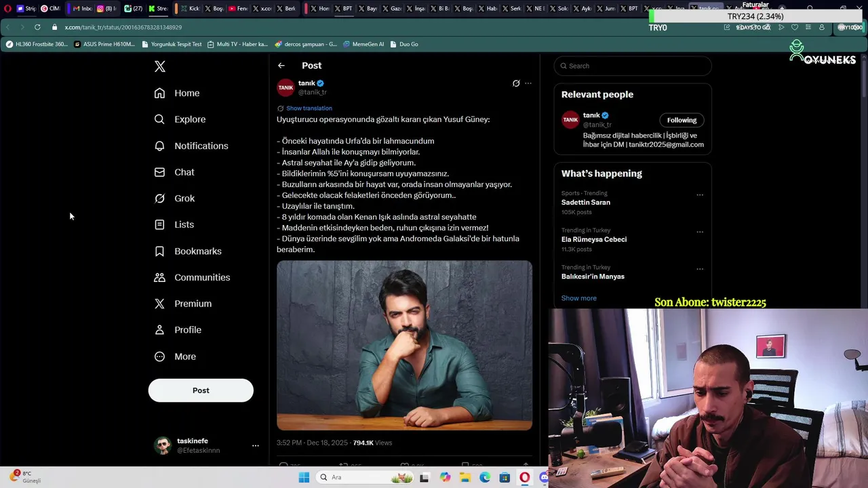Click the verified badge beside tanık name
The image size is (868, 488).
[321, 83]
